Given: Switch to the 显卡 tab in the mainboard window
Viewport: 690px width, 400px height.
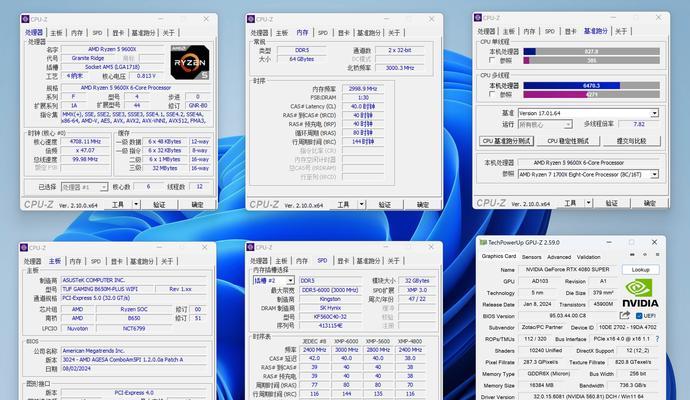Looking at the screenshot, I should point(117,261).
